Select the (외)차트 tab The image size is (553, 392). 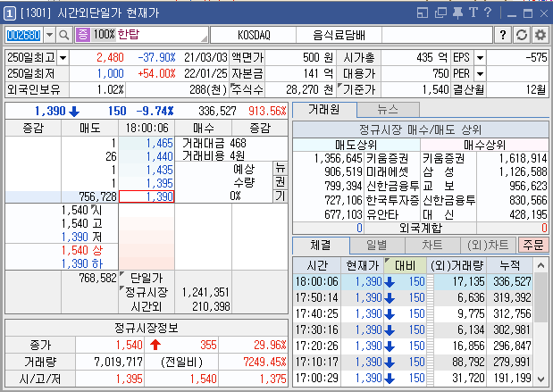pyautogui.click(x=488, y=245)
